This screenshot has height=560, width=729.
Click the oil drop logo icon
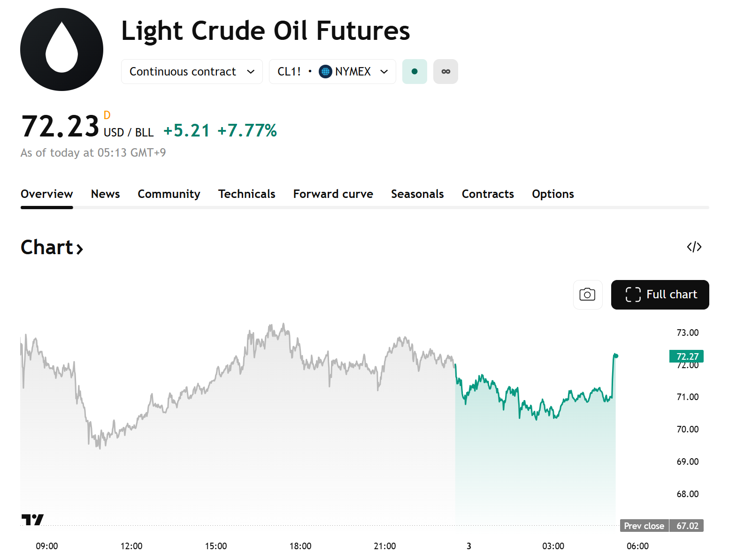tap(61, 49)
